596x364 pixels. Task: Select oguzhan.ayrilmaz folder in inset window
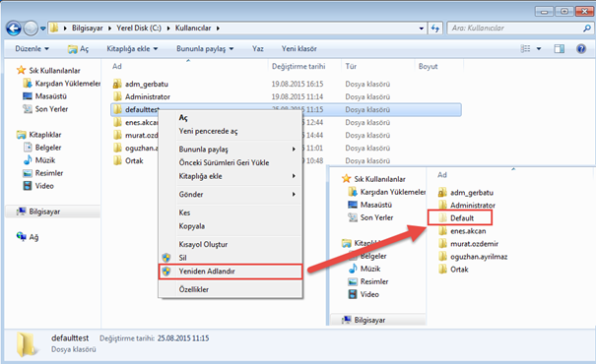point(473,257)
